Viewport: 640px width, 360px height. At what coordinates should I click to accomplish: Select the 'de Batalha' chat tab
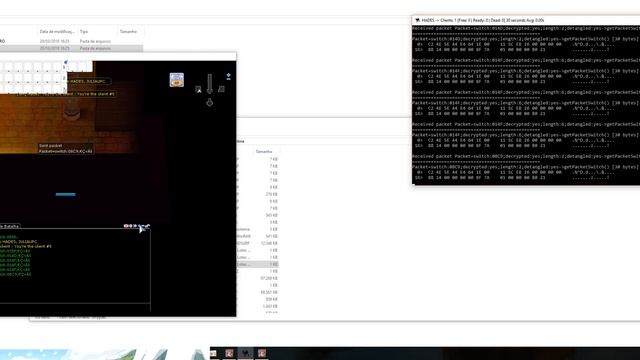10,226
